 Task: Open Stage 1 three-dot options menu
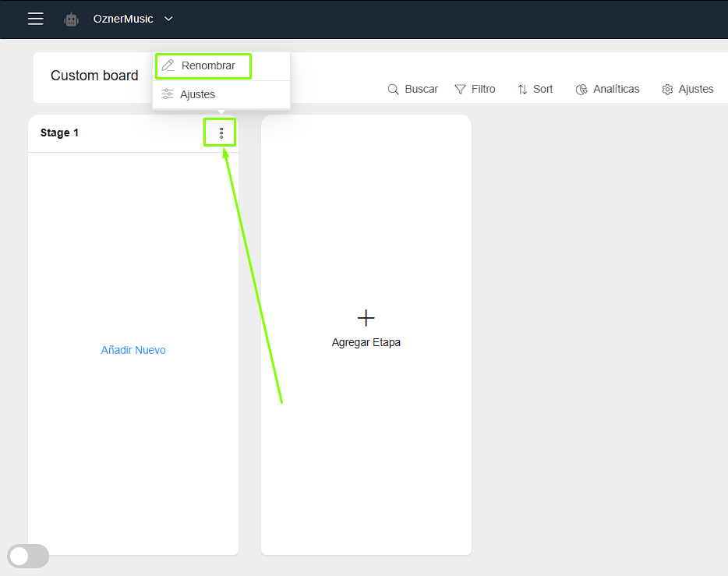(x=221, y=133)
